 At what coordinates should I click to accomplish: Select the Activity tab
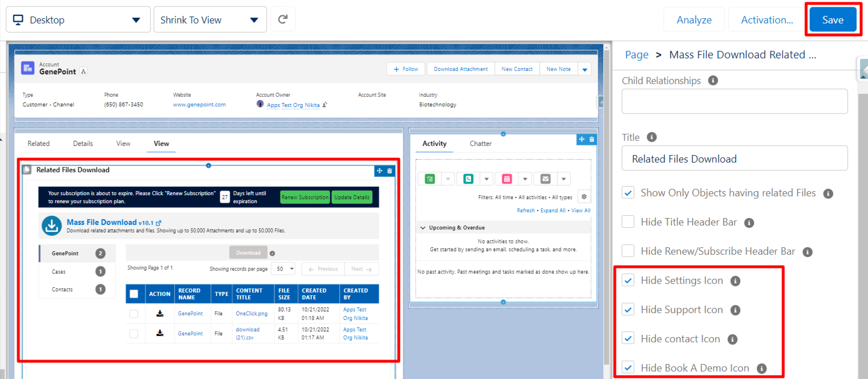[x=434, y=144]
